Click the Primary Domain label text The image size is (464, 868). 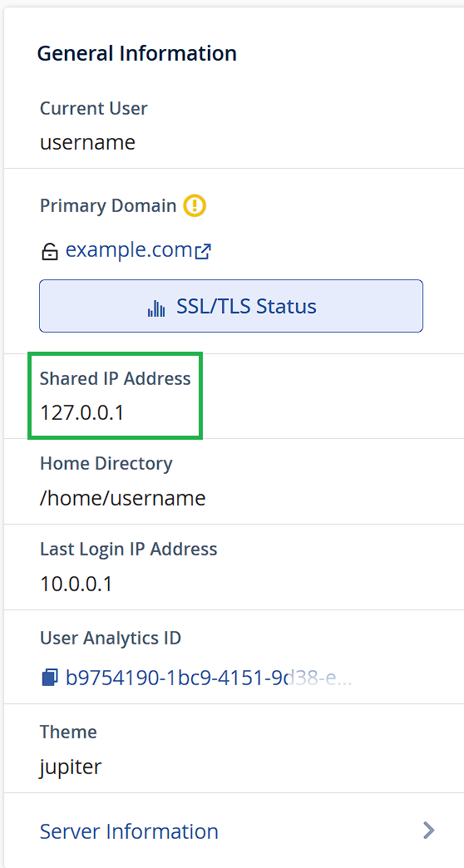click(x=108, y=206)
